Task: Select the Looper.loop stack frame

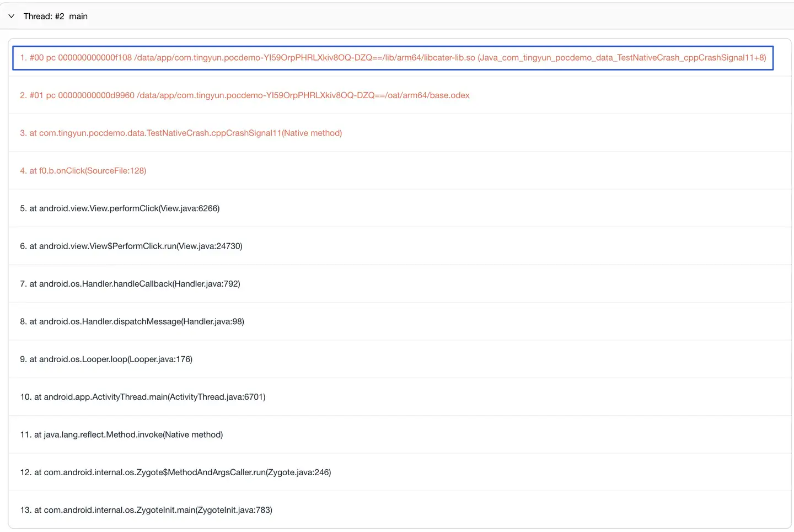Action: pyautogui.click(x=111, y=359)
